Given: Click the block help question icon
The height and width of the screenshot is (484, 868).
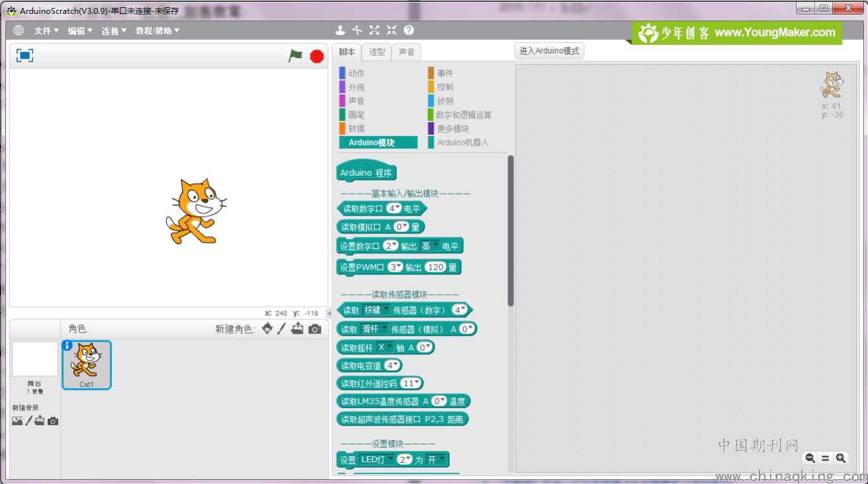Looking at the screenshot, I should click(409, 30).
